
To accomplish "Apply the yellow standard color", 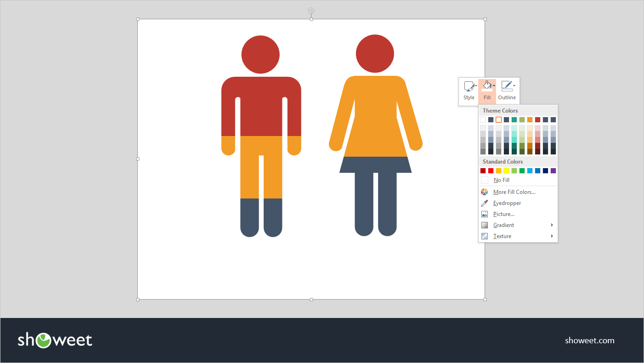I will (x=506, y=171).
